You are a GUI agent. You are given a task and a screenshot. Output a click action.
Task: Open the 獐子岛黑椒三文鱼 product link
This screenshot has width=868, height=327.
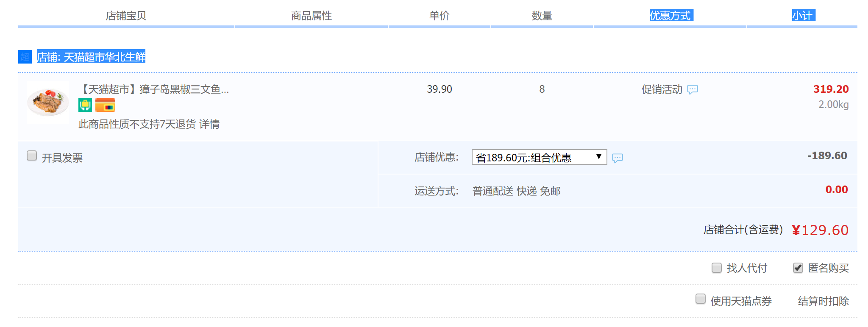(154, 89)
